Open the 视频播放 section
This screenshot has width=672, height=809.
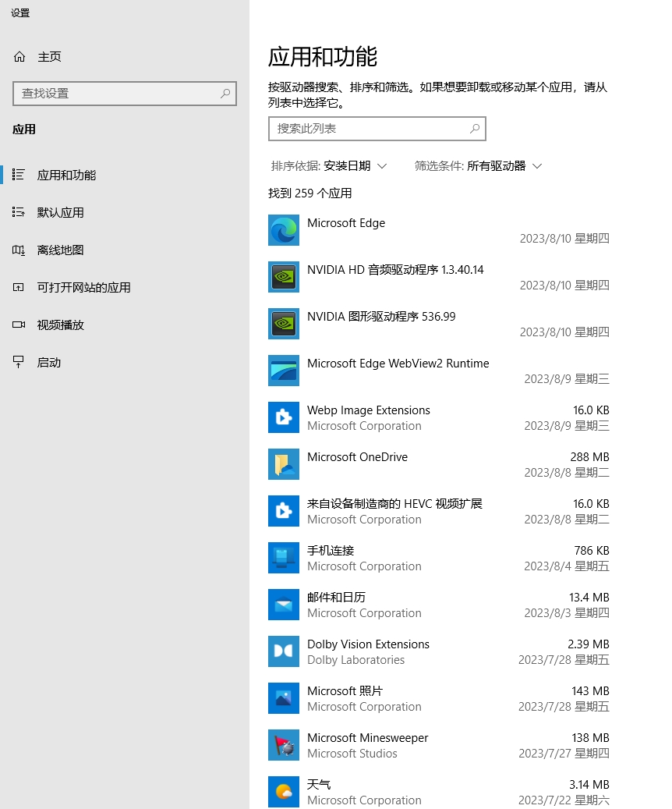[60, 325]
